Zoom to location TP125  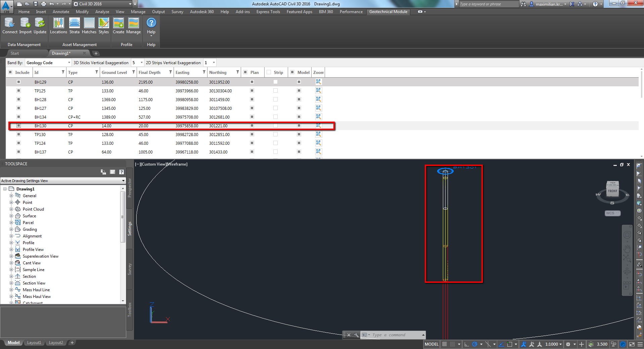pos(318,90)
